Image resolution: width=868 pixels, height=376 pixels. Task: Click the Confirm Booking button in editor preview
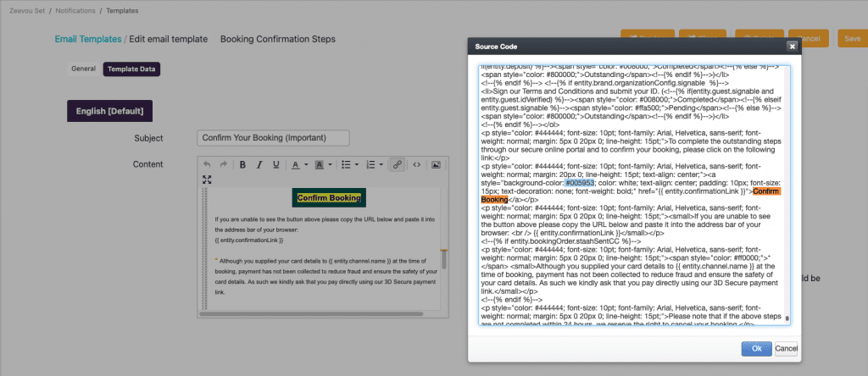pos(329,197)
